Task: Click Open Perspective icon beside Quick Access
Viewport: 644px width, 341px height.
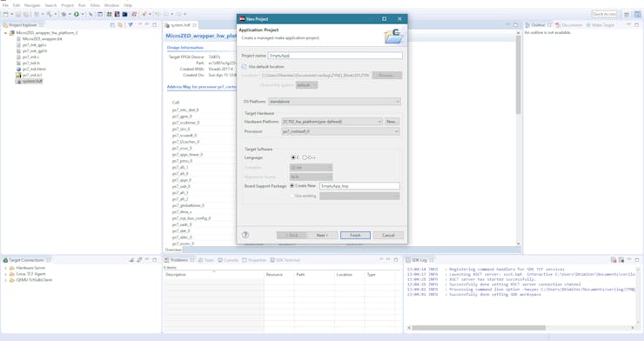Action: pyautogui.click(x=627, y=14)
